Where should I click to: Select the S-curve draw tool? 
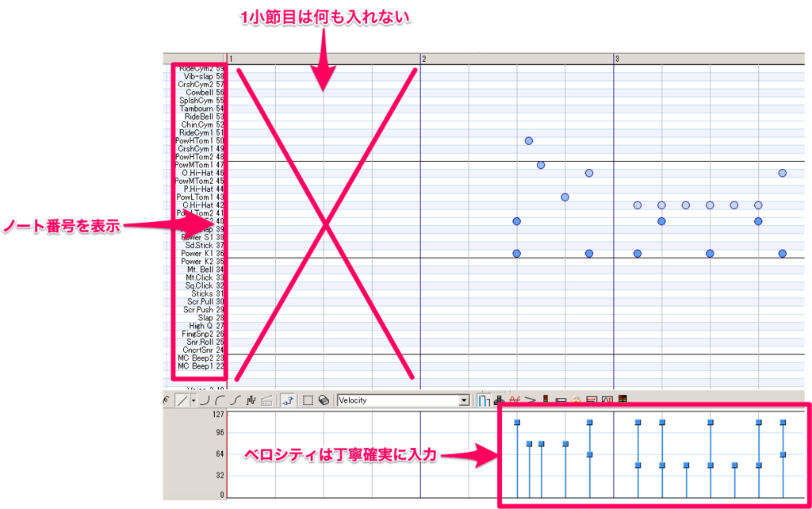(236, 400)
